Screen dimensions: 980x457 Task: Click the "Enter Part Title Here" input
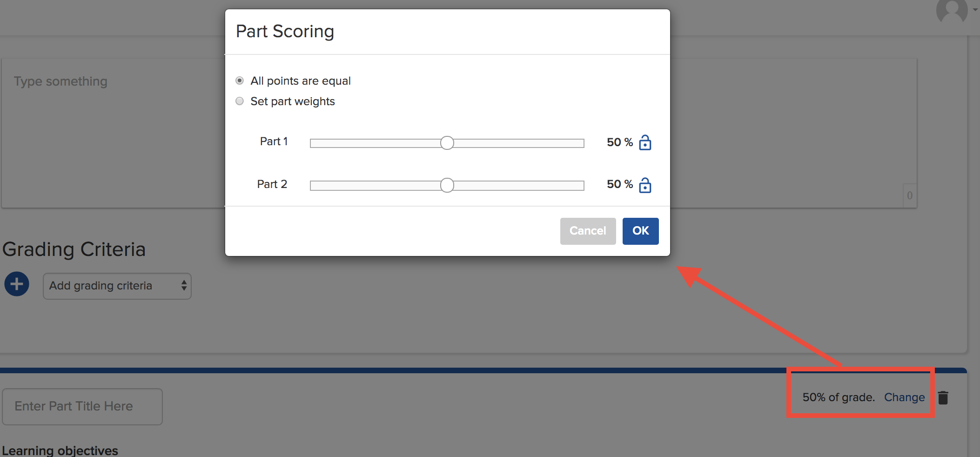click(x=82, y=406)
